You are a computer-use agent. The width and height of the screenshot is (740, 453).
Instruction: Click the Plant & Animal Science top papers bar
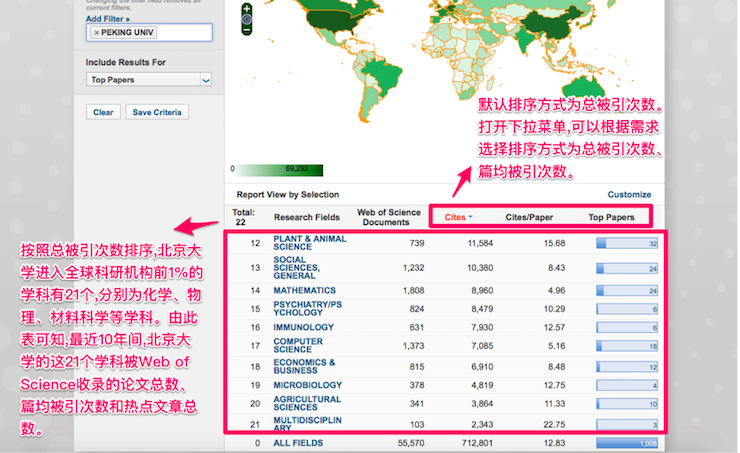(627, 243)
